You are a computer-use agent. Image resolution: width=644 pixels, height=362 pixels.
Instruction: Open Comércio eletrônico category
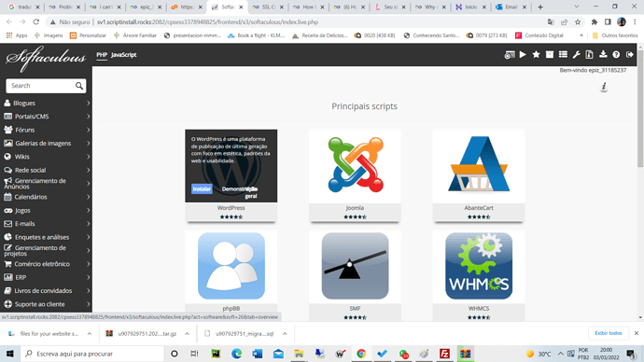[46, 264]
